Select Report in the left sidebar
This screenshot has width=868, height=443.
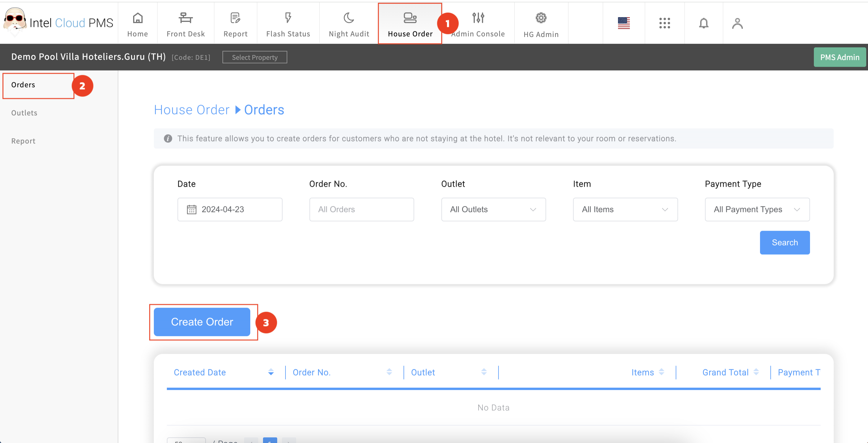23,141
